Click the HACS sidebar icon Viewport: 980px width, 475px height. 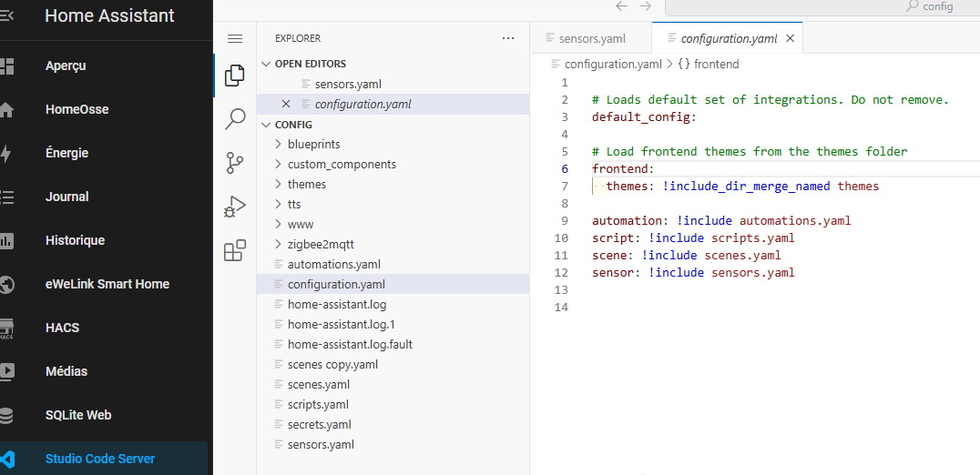click(x=7, y=328)
